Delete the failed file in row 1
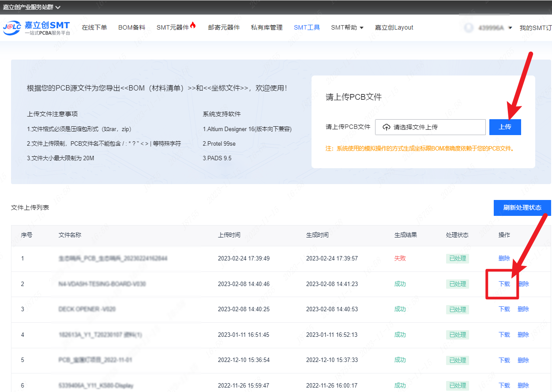 click(x=504, y=258)
